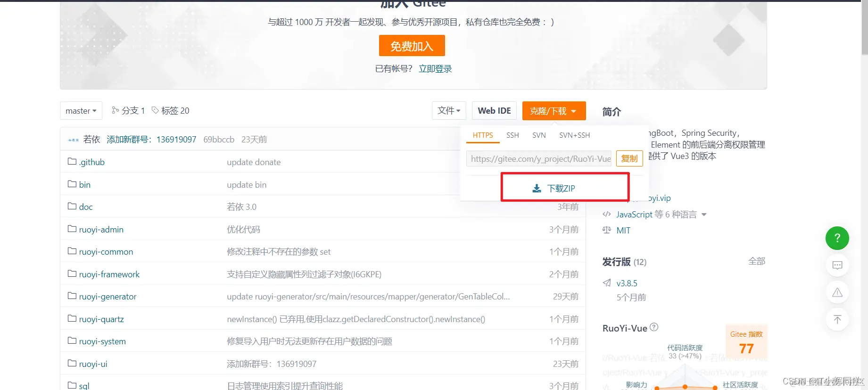This screenshot has width=868, height=390.
Task: Click the release paper-plane icon near v3.8.5
Action: (607, 283)
